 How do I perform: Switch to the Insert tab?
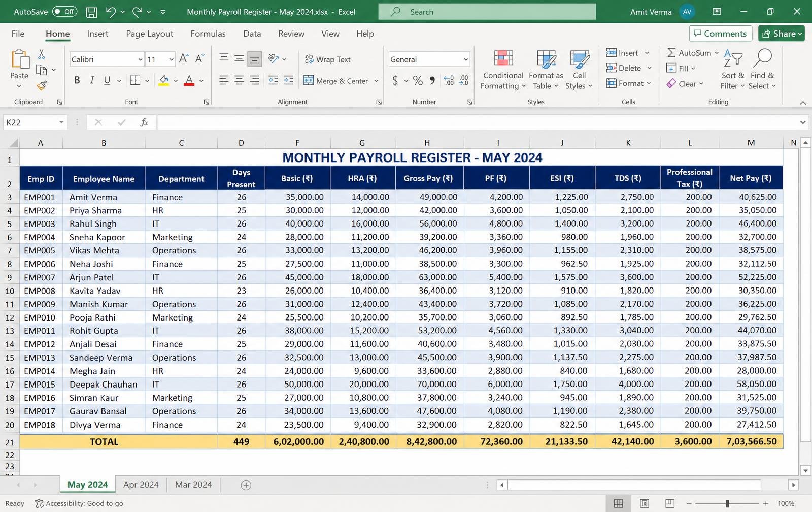coord(97,34)
